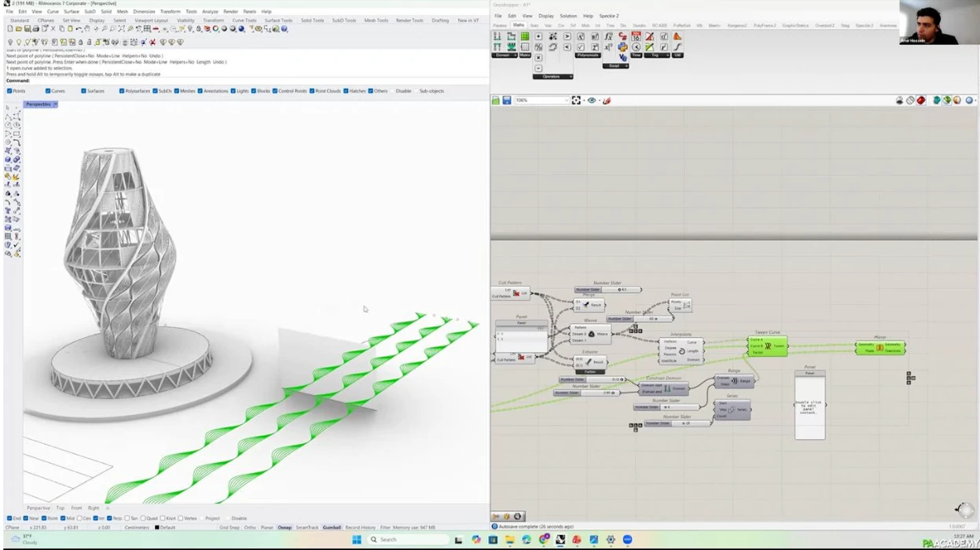Expand the Operators panel group
The width and height of the screenshot is (980, 550).
pos(552,76)
